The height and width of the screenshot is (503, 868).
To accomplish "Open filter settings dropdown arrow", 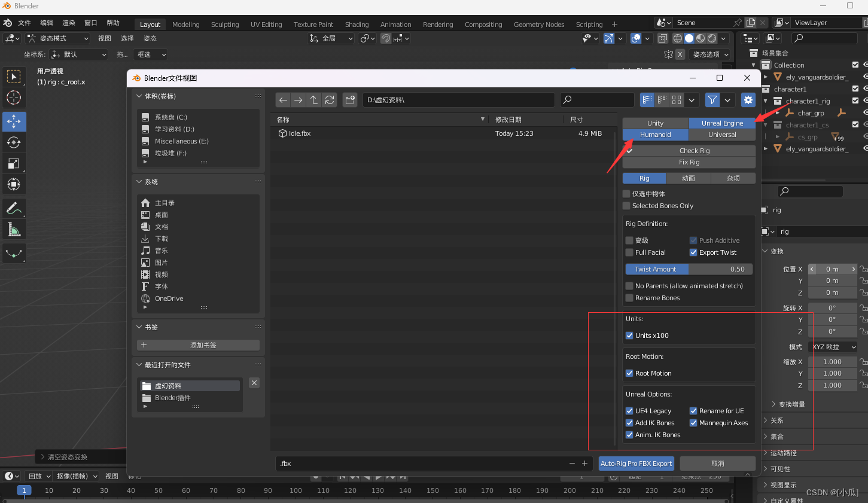I will 727,100.
